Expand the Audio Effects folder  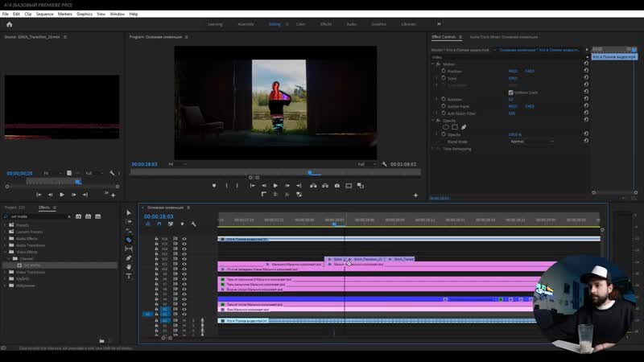[x=6, y=238]
